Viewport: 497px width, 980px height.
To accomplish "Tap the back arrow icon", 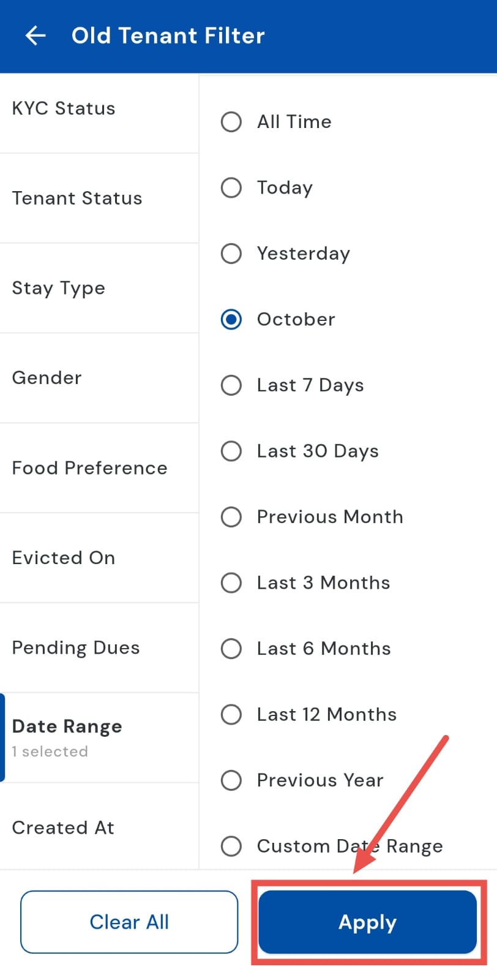I will [35, 36].
